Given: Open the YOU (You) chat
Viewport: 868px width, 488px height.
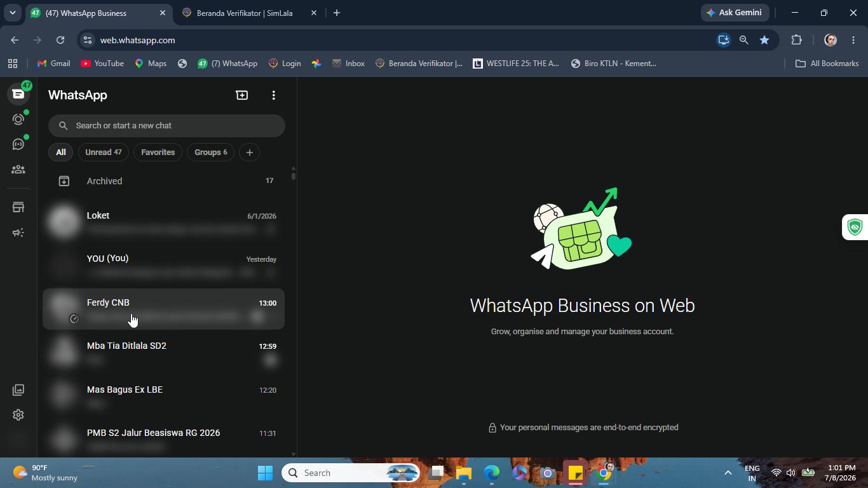Looking at the screenshot, I should 164,265.
